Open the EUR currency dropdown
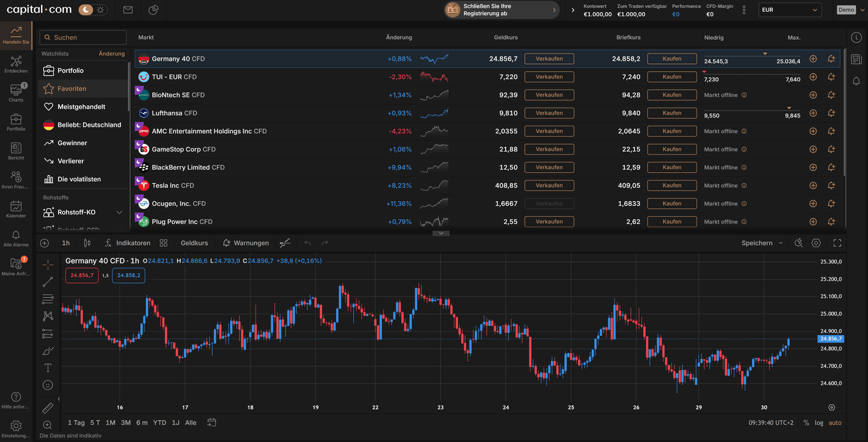The height and width of the screenshot is (442, 868). 790,10
